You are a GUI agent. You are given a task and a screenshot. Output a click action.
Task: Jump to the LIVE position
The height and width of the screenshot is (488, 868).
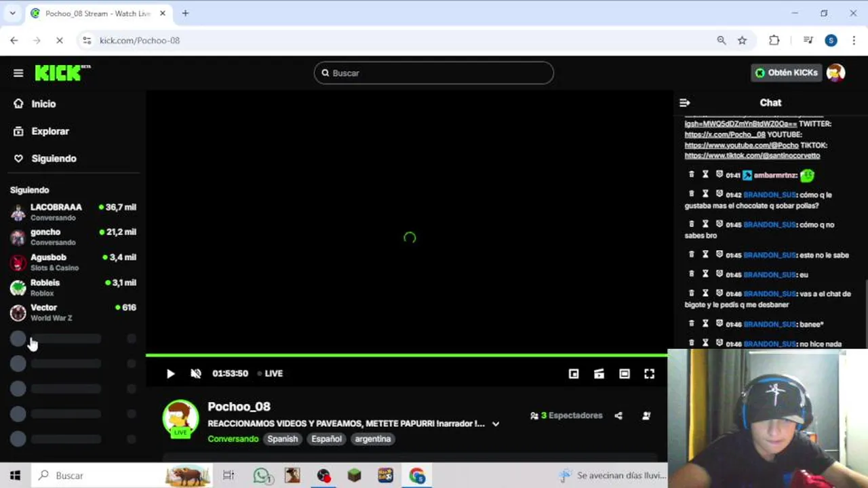point(270,373)
